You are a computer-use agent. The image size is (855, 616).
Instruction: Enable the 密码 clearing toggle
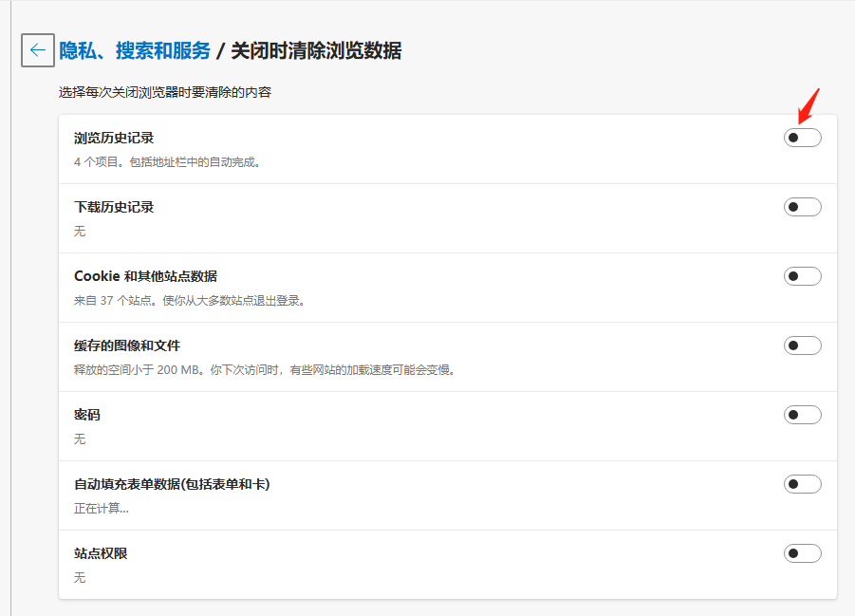(x=802, y=414)
